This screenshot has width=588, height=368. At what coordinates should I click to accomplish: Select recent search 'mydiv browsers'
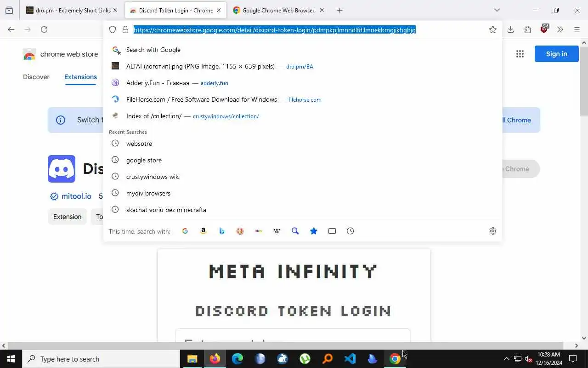(303, 193)
